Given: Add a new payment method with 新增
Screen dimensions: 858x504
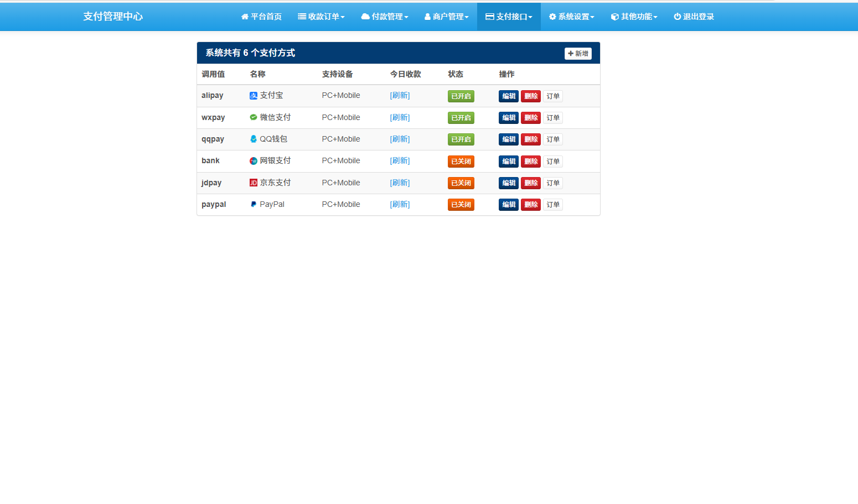Looking at the screenshot, I should pyautogui.click(x=578, y=54).
